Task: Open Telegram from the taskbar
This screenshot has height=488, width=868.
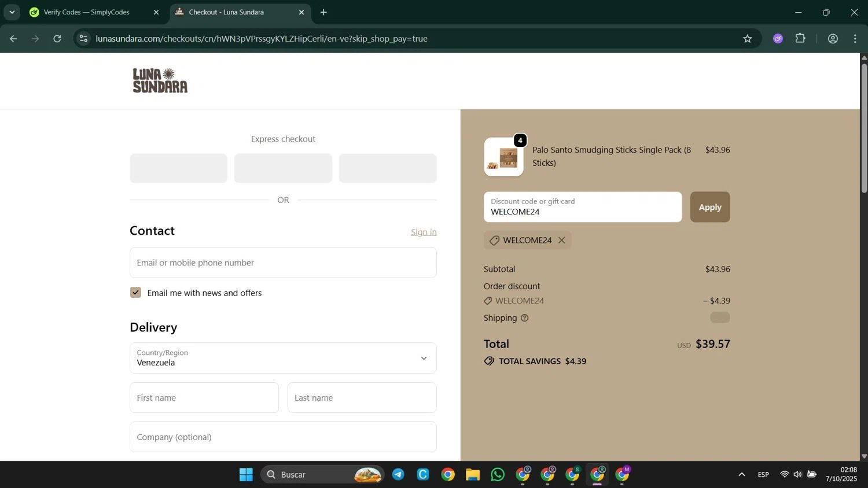Action: [x=398, y=475]
